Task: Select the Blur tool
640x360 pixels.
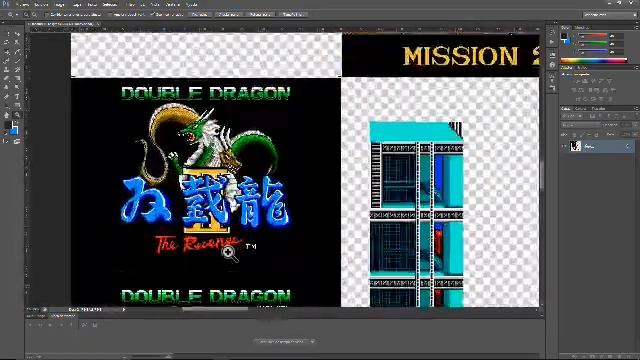Action: point(6,86)
